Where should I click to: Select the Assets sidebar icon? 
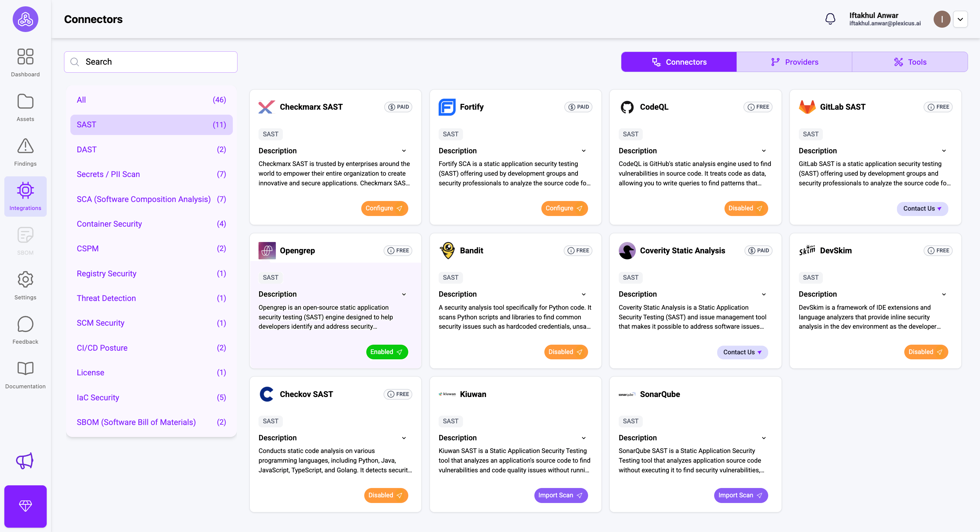coord(25,106)
